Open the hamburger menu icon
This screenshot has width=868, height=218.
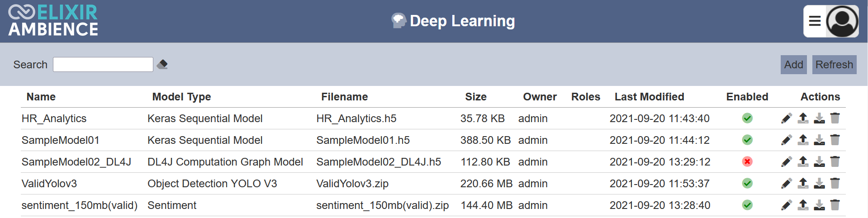(x=815, y=21)
